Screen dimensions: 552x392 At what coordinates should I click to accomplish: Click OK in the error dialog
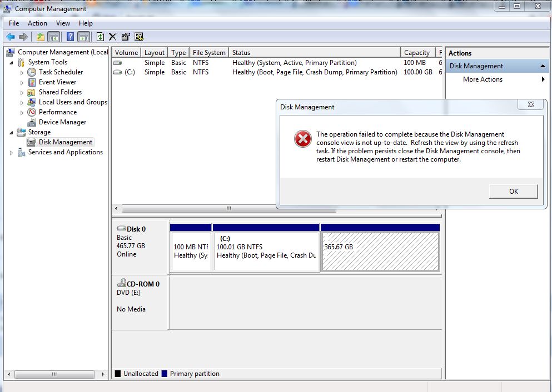(513, 191)
